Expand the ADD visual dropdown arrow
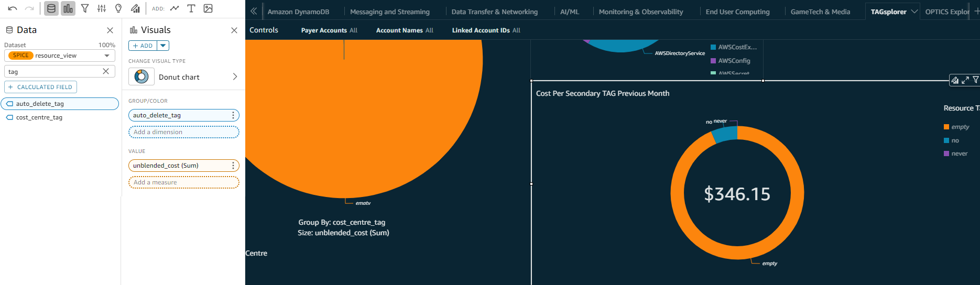 [164, 46]
